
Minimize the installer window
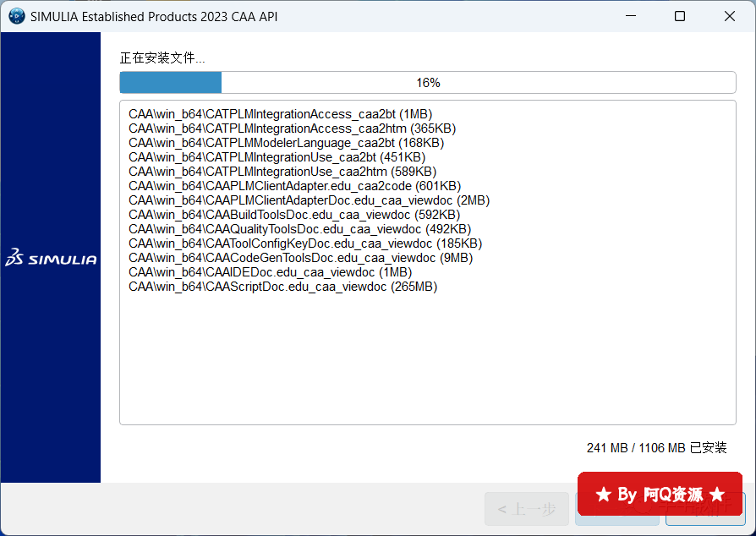click(x=630, y=17)
